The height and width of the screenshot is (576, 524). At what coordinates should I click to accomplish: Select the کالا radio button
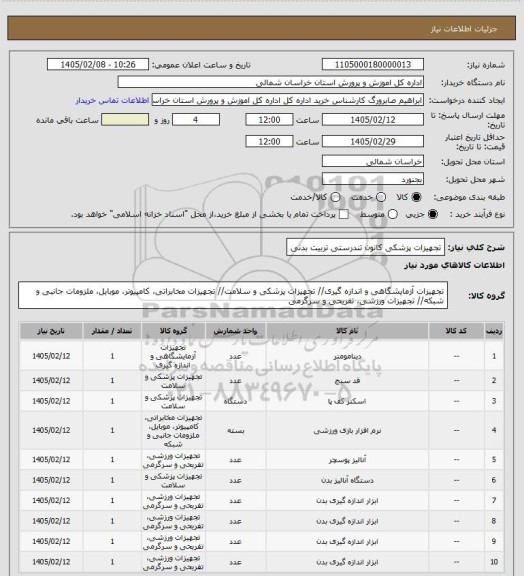[x=416, y=197]
